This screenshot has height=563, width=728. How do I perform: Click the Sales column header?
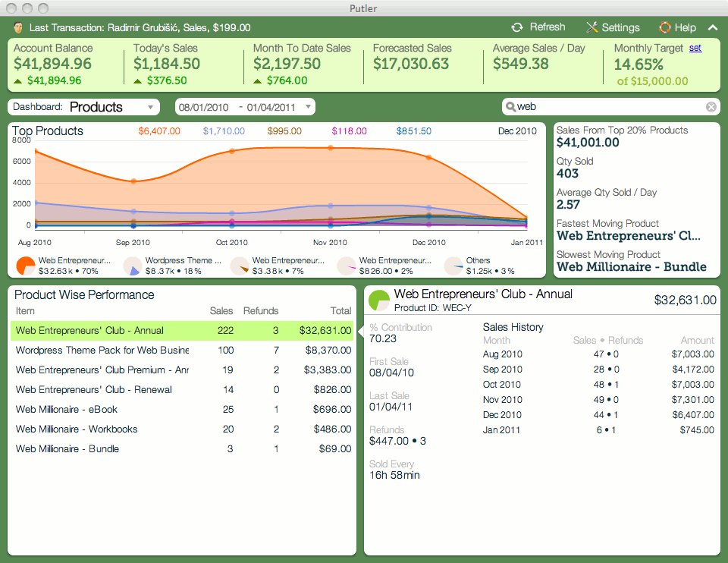coord(221,311)
